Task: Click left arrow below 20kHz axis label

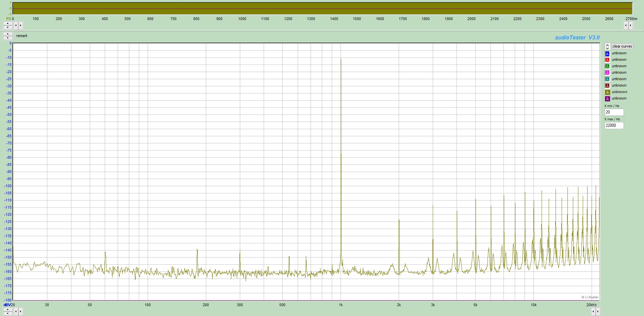Action: click(594, 311)
